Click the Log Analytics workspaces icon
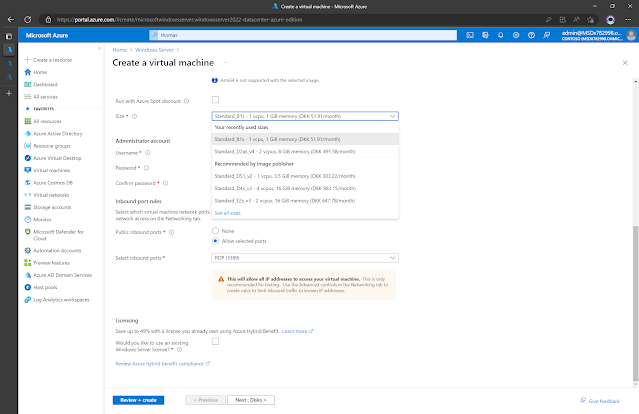This screenshot has height=414, width=639. [x=28, y=299]
